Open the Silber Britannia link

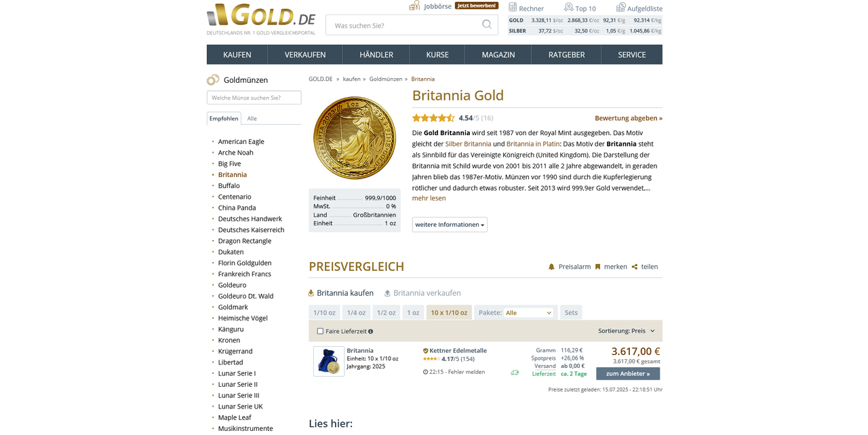pos(468,144)
